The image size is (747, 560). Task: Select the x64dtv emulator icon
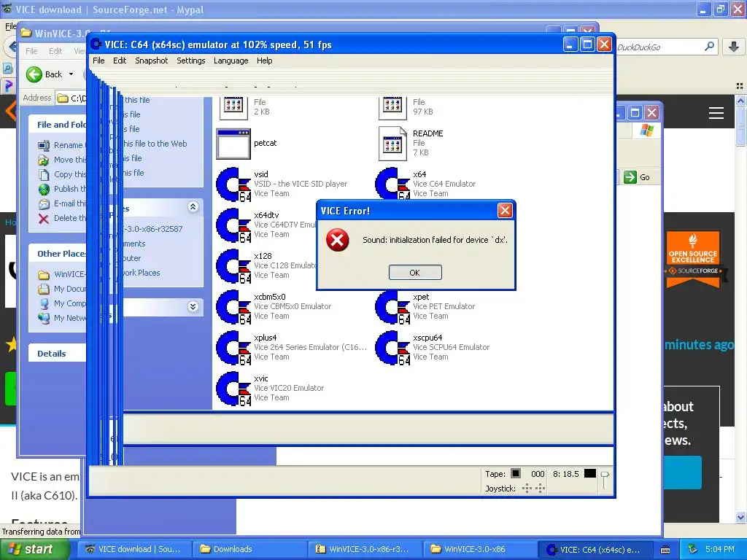coord(233,225)
